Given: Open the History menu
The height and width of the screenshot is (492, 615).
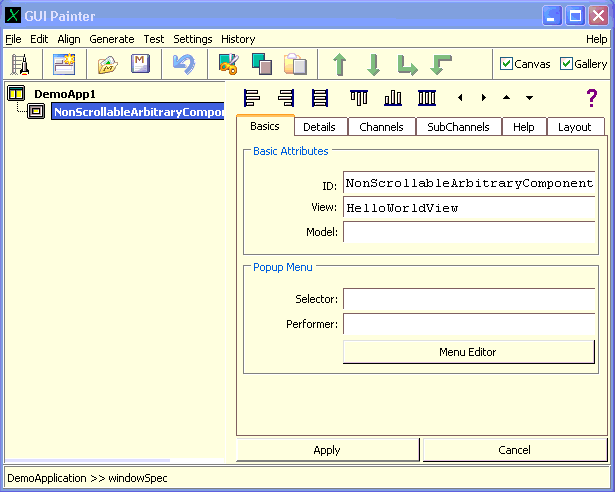Looking at the screenshot, I should [238, 39].
